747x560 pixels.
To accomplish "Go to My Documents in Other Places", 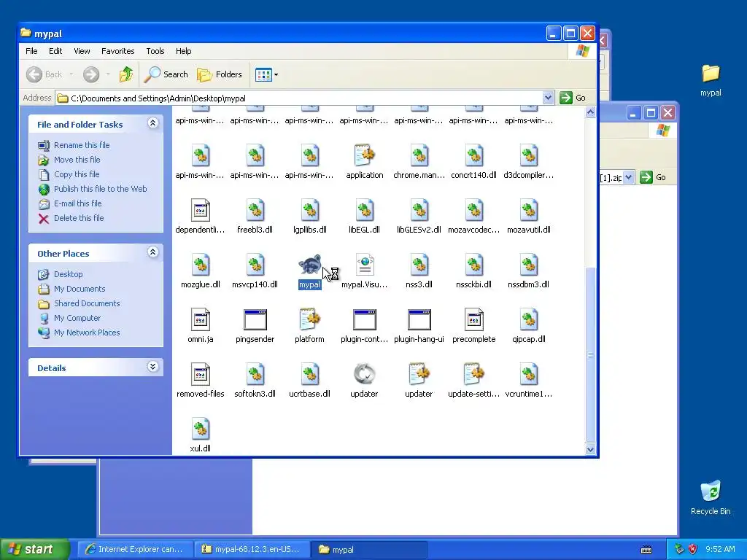I will 79,289.
